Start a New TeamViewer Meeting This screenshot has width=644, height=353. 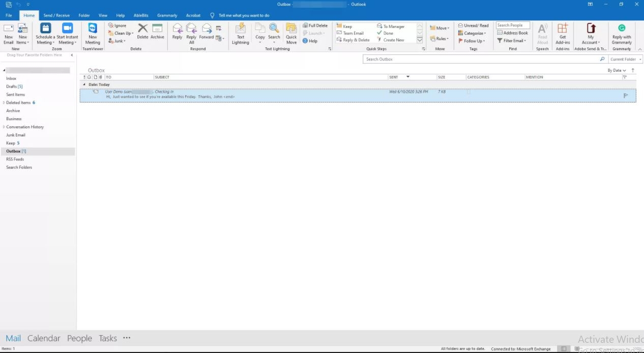[93, 34]
